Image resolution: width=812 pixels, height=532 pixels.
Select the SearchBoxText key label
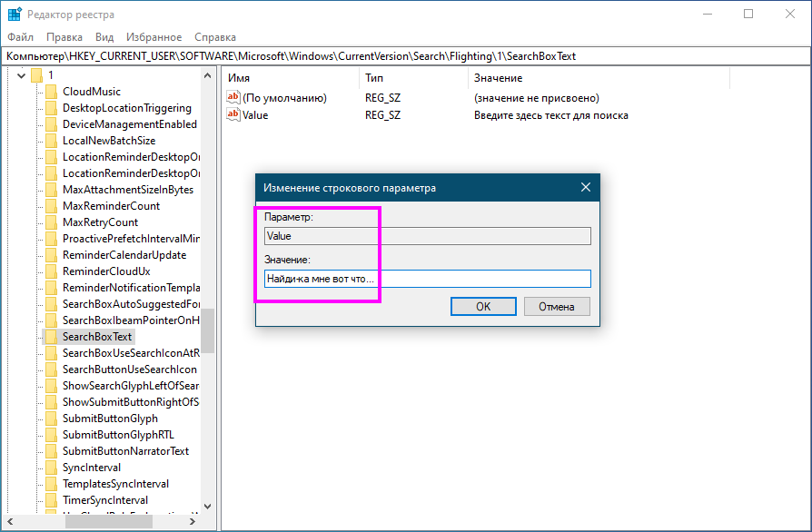[x=97, y=337]
